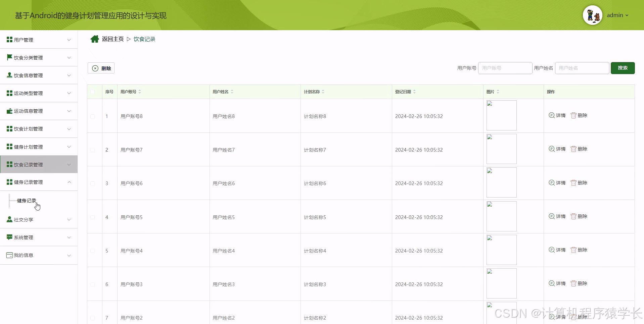Open details for row 用户账号8
644x324 pixels.
click(x=557, y=115)
